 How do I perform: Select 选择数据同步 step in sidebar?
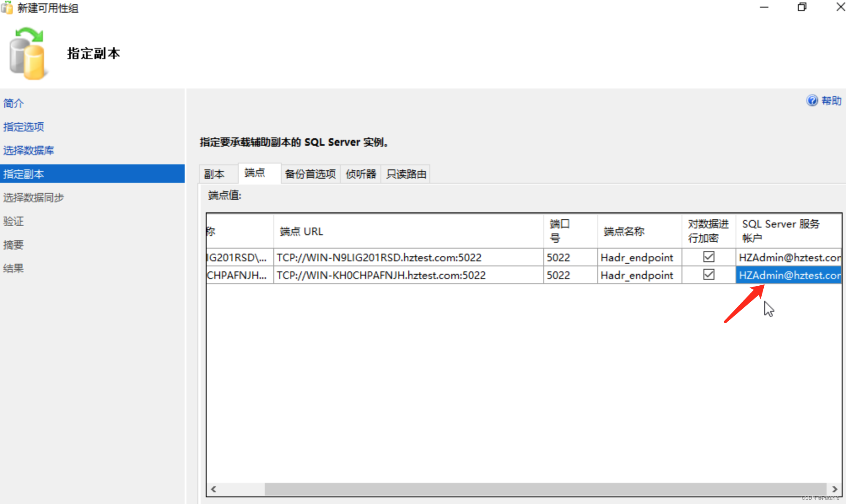34,197
